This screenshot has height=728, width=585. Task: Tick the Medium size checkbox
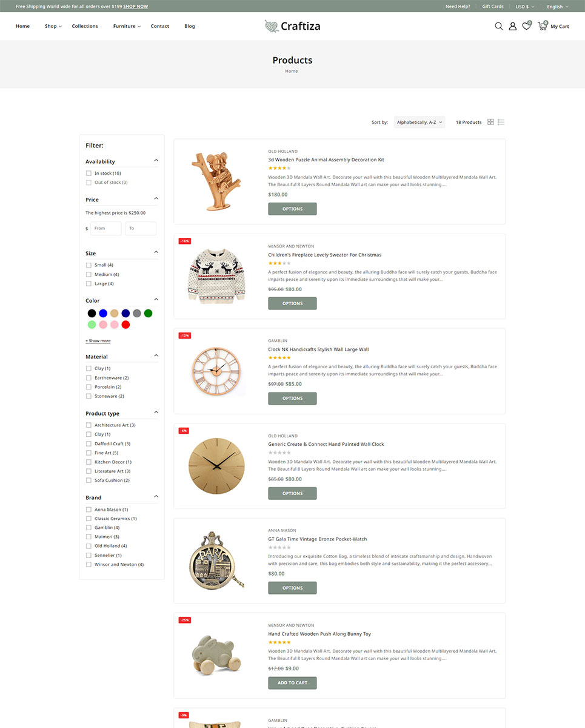[x=89, y=274]
